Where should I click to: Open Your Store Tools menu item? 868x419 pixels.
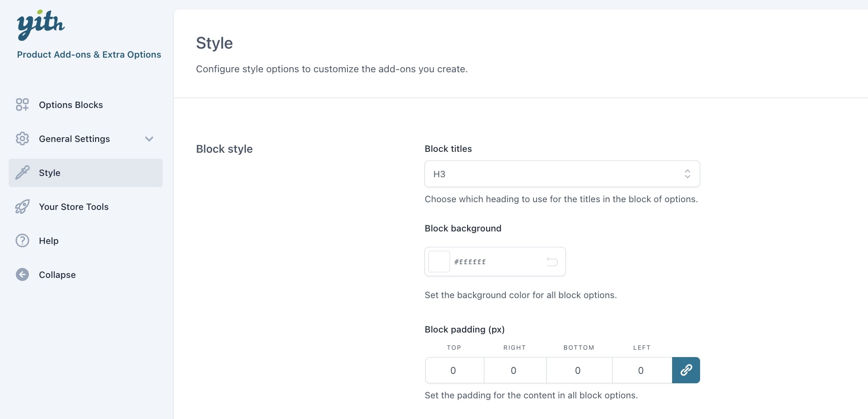[86, 206]
